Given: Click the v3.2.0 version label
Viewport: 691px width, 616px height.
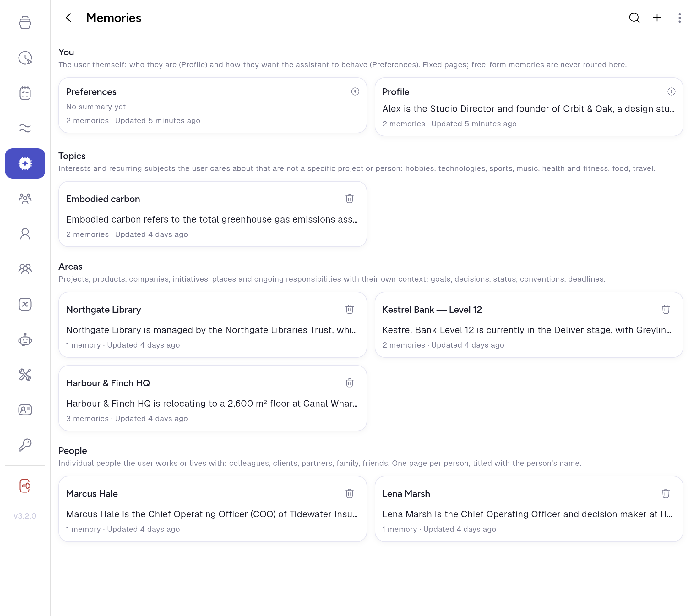Looking at the screenshot, I should pos(25,516).
